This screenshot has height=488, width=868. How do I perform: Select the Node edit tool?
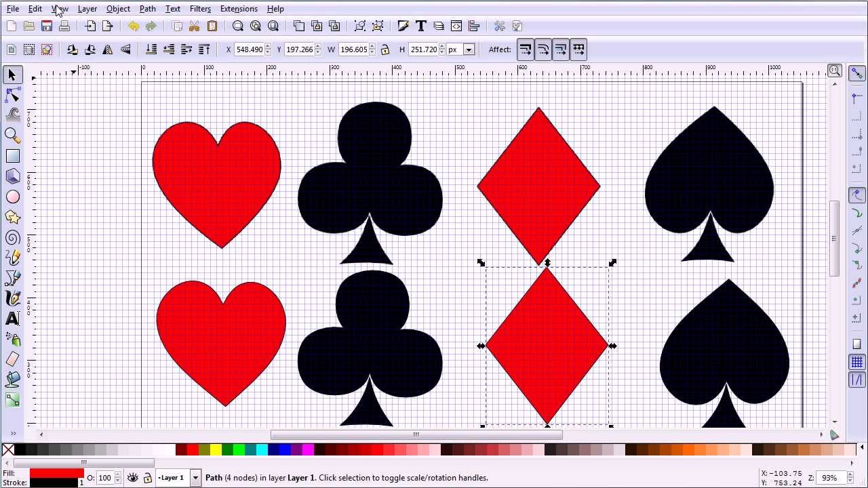pyautogui.click(x=12, y=95)
